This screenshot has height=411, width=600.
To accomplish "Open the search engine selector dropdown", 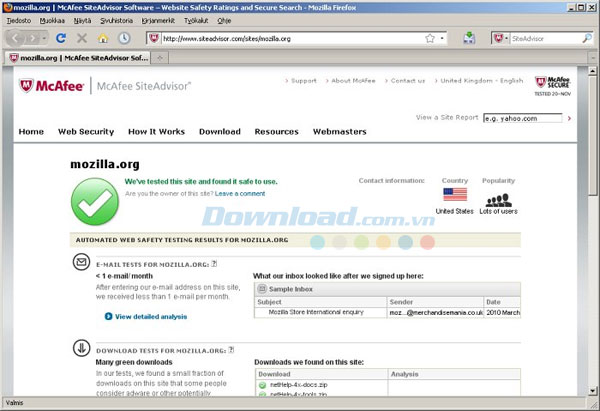I will pyautogui.click(x=501, y=38).
